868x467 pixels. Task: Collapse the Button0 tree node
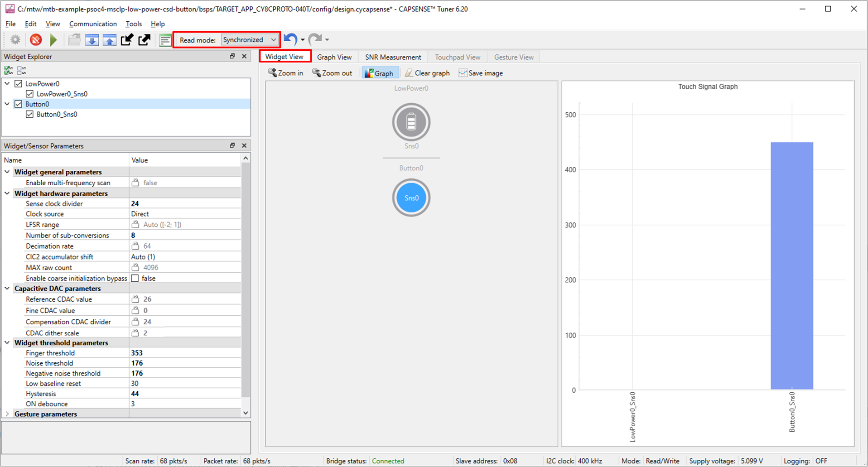[x=7, y=104]
